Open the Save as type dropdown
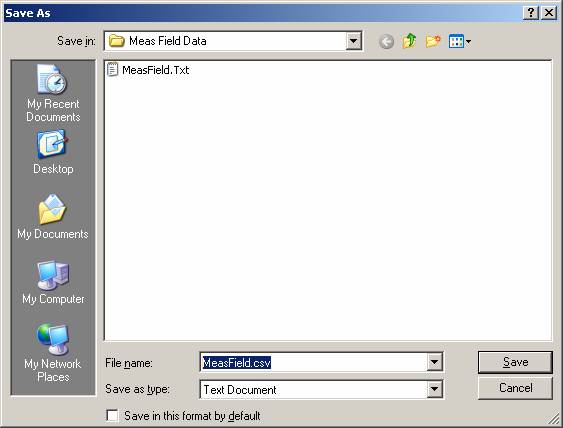 [x=434, y=389]
